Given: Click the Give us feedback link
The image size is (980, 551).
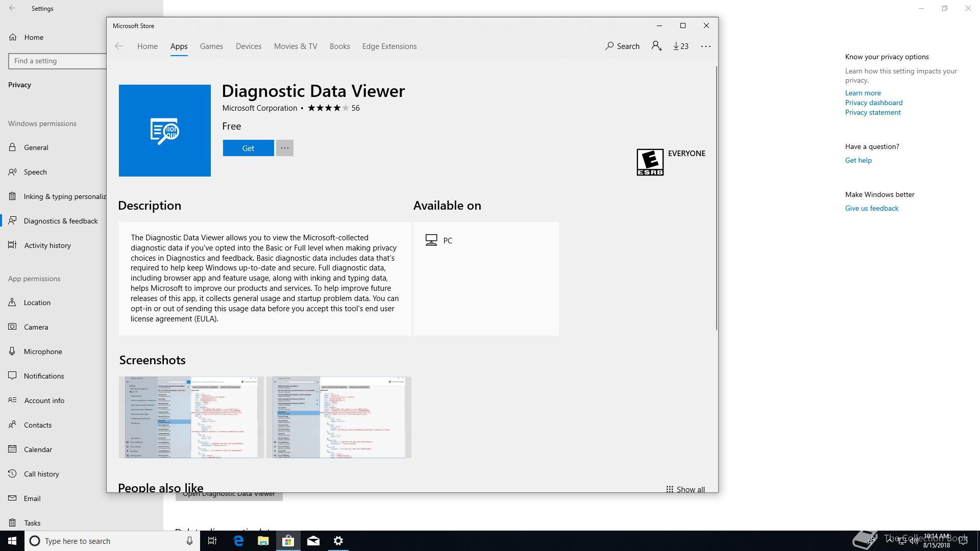Looking at the screenshot, I should point(872,208).
